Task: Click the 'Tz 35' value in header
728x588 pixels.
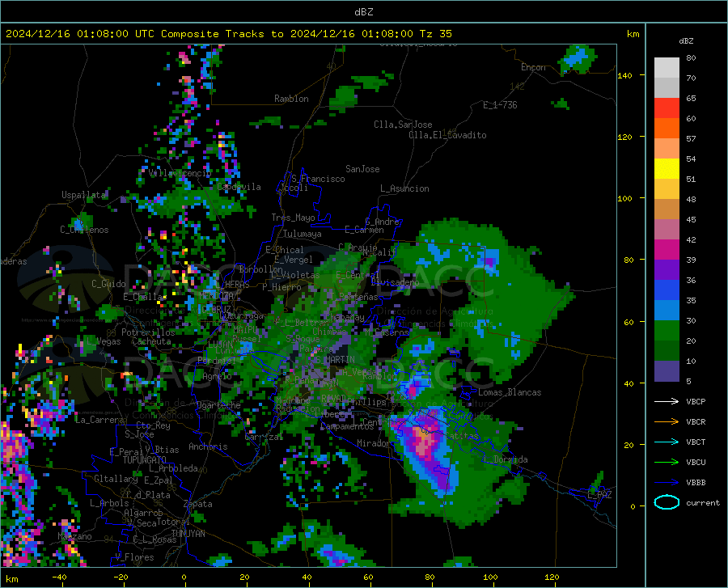Action: (435, 34)
